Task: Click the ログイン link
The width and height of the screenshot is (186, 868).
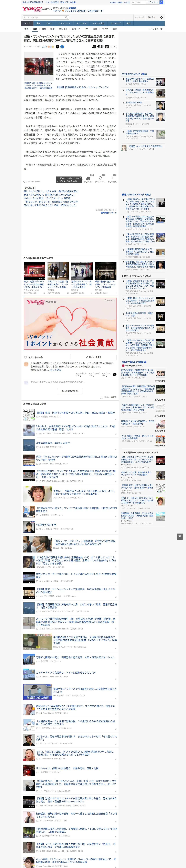Action: 57,11
